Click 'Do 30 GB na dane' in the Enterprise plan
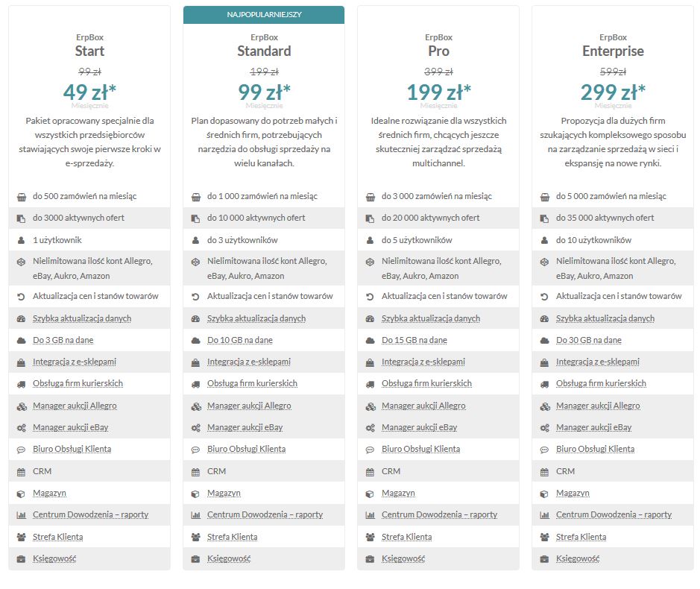Screen dimensions: 700x589 [x=588, y=340]
